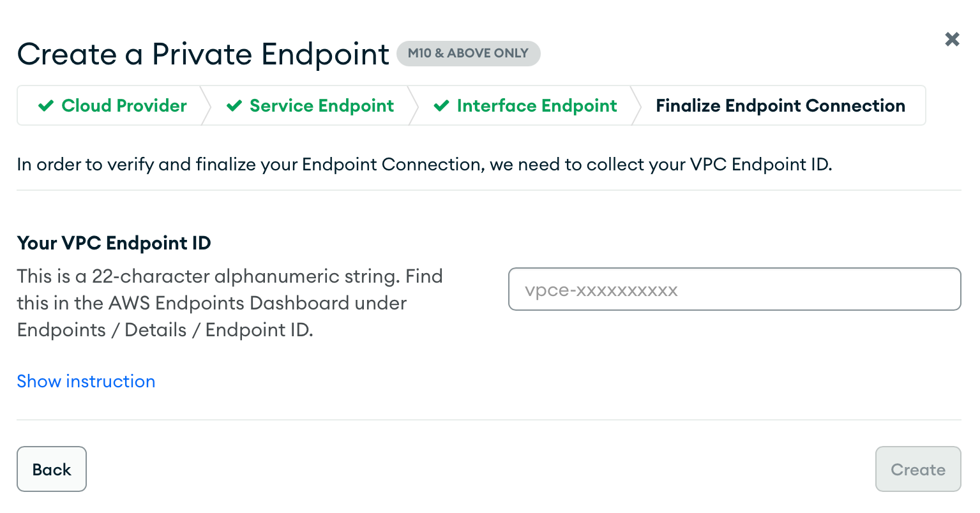This screenshot has width=980, height=513.
Task: Click the M10 & ABOVE ONLY badge
Action: coord(469,54)
